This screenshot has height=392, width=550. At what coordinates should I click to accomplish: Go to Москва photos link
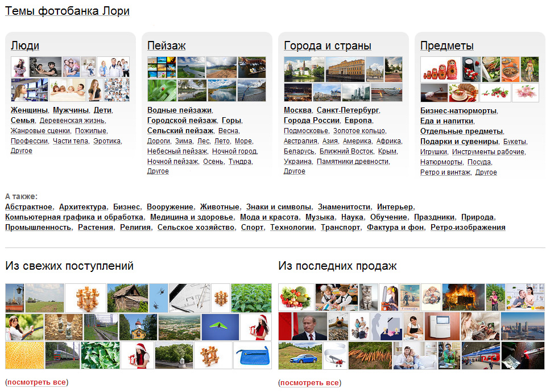point(297,110)
